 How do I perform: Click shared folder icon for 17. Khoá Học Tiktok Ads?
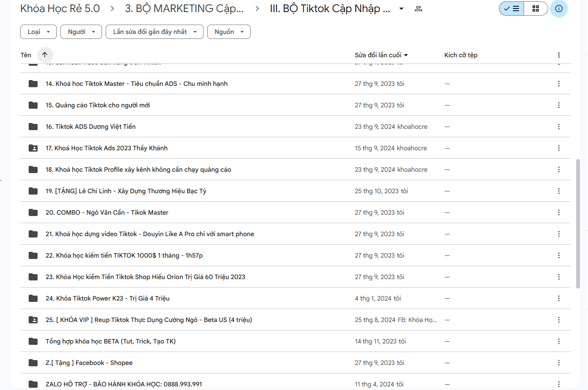33,148
